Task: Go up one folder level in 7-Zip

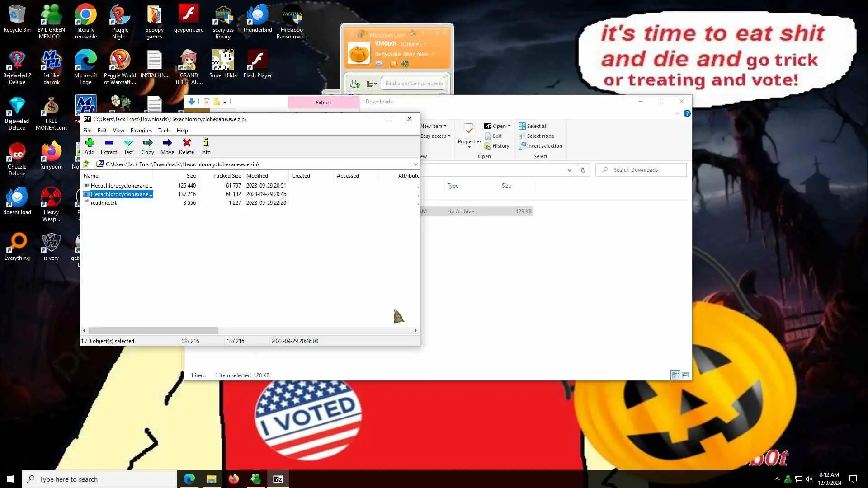Action: [x=86, y=164]
